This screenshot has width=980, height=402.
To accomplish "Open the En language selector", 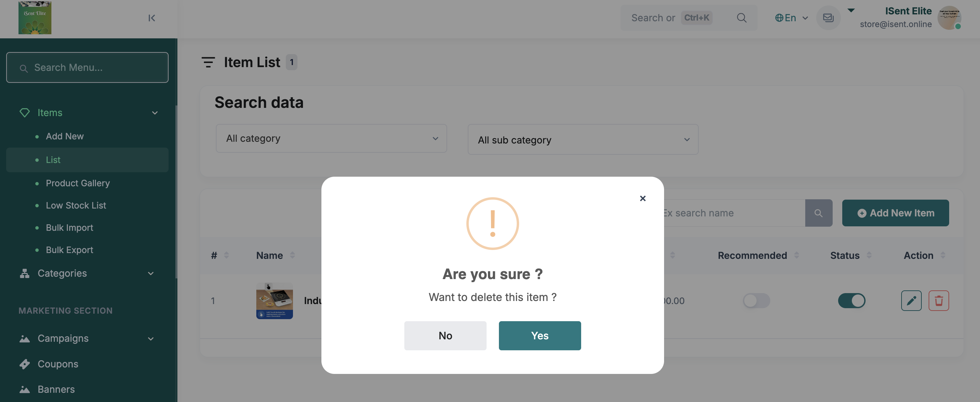I will 791,18.
